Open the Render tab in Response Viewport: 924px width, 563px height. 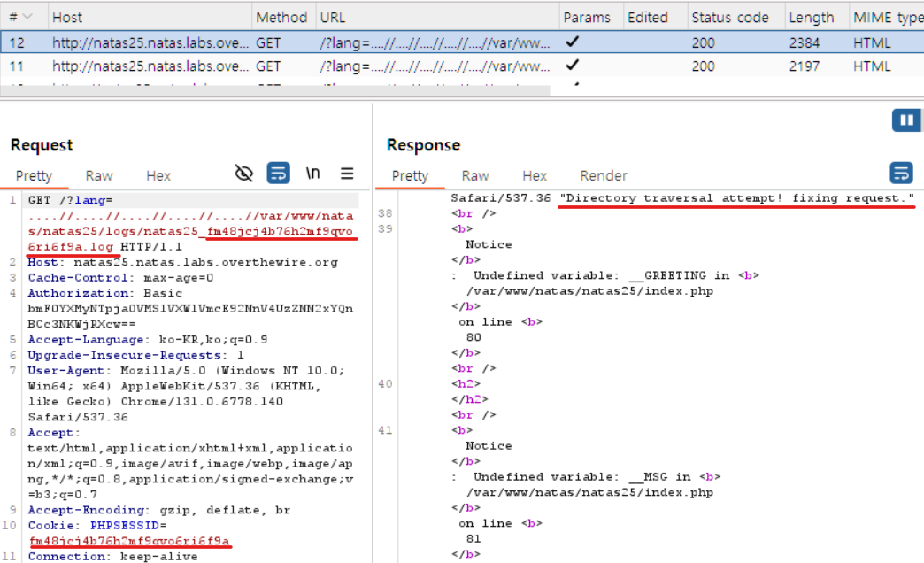[x=604, y=176]
